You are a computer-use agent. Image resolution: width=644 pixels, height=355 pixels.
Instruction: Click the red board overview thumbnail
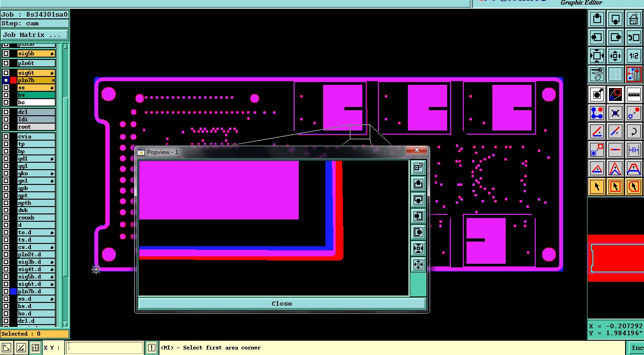click(x=616, y=258)
